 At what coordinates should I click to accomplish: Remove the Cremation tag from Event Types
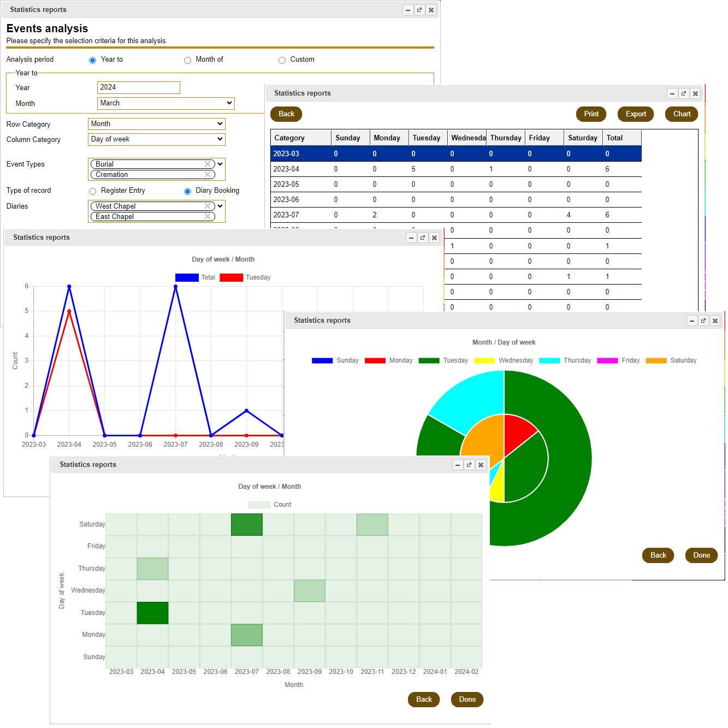208,175
